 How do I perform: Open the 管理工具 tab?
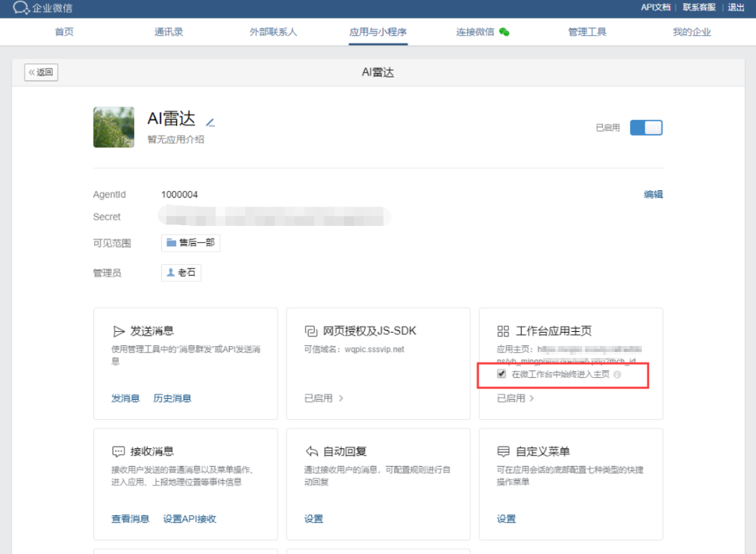pyautogui.click(x=587, y=32)
